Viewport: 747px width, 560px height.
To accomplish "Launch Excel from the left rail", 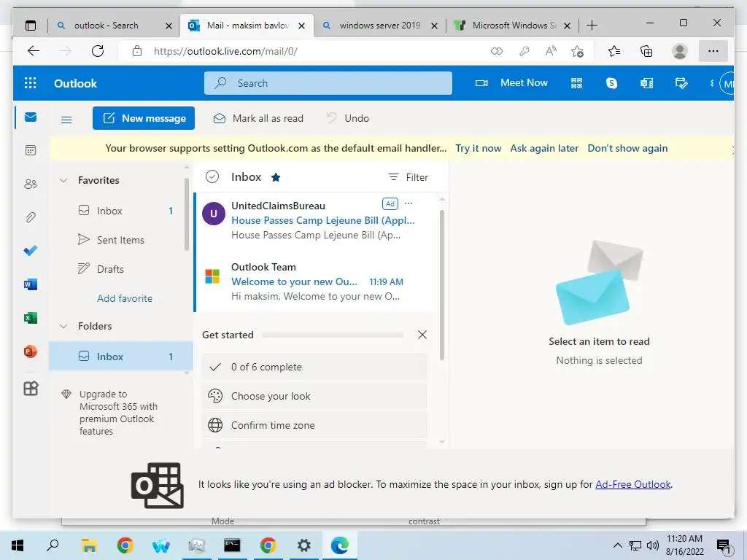I will tap(31, 318).
